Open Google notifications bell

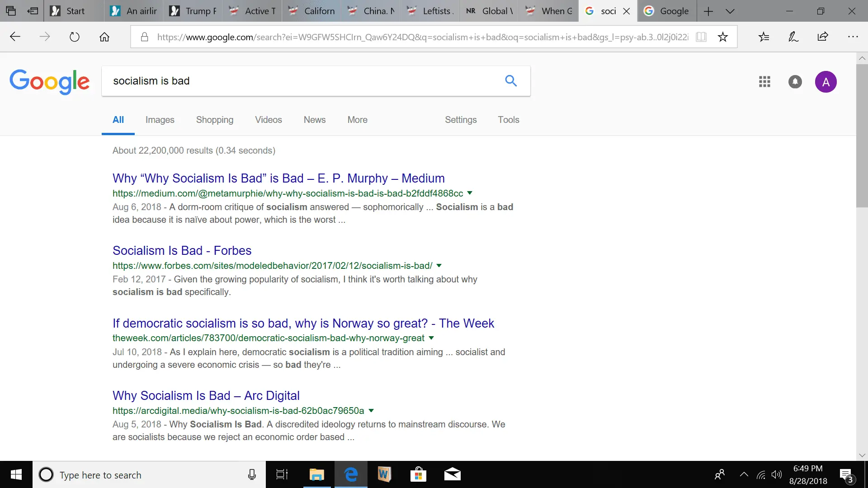coord(795,82)
